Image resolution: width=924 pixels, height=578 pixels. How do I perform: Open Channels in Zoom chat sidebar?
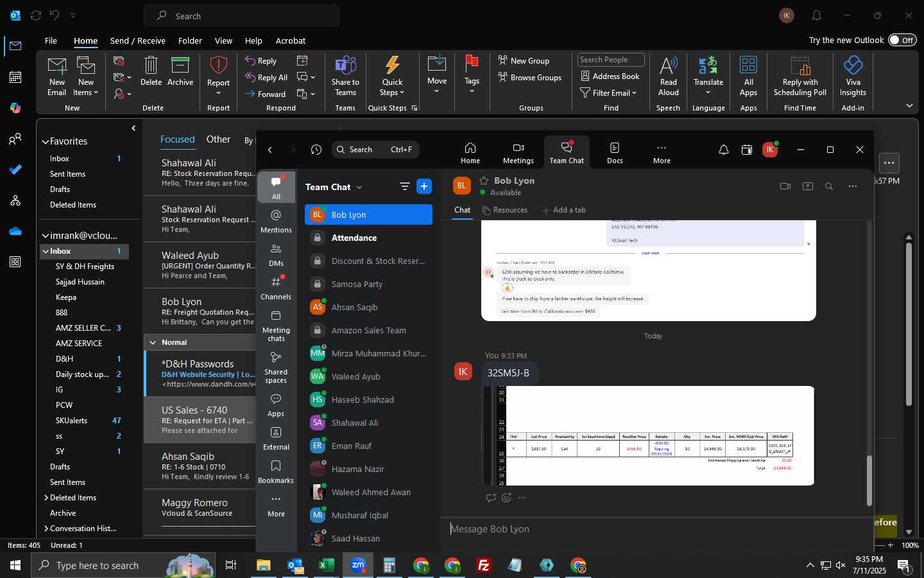pyautogui.click(x=276, y=288)
